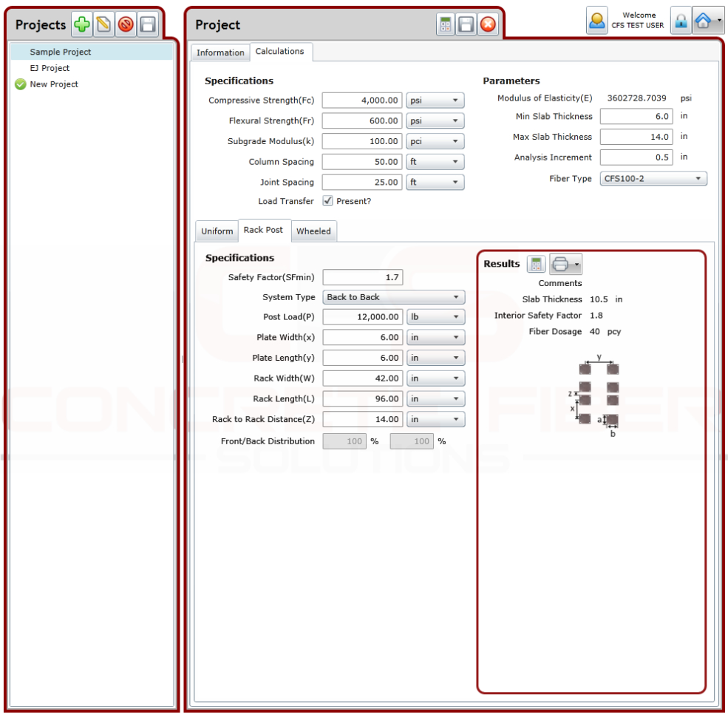Click the calculator icon next to Results
728x717 pixels.
tap(536, 264)
